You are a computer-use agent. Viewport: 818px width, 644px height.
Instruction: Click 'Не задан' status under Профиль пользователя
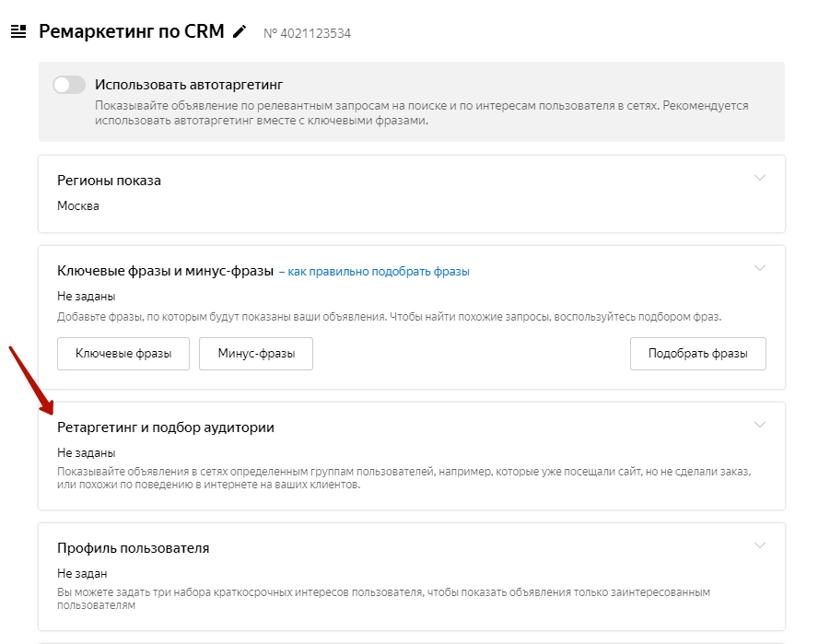pyautogui.click(x=83, y=573)
